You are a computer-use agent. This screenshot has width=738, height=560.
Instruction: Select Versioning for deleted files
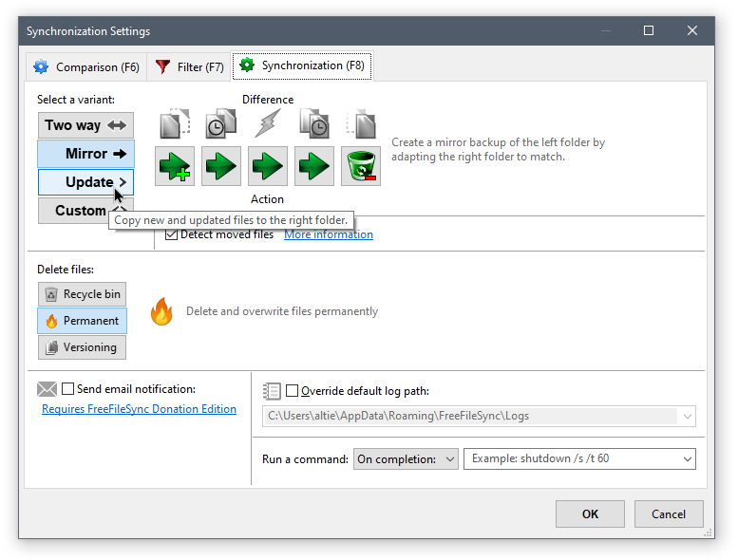coord(82,347)
